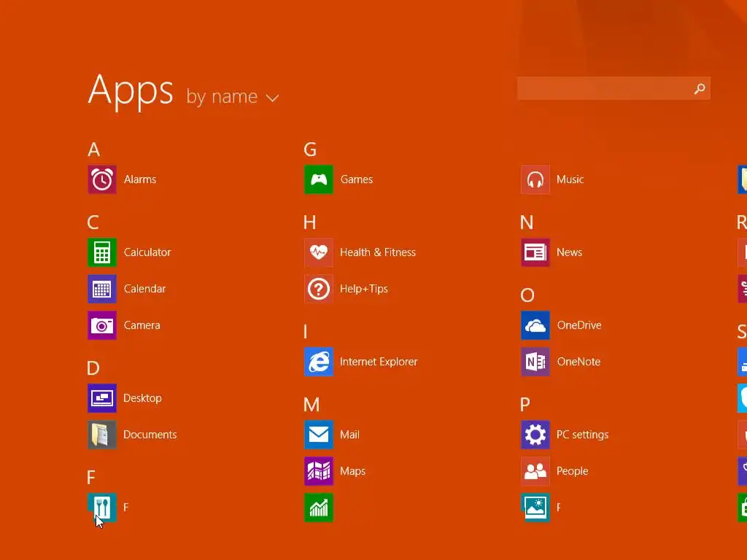Click the 'OneNote' label
This screenshot has height=560, width=747.
click(x=578, y=362)
